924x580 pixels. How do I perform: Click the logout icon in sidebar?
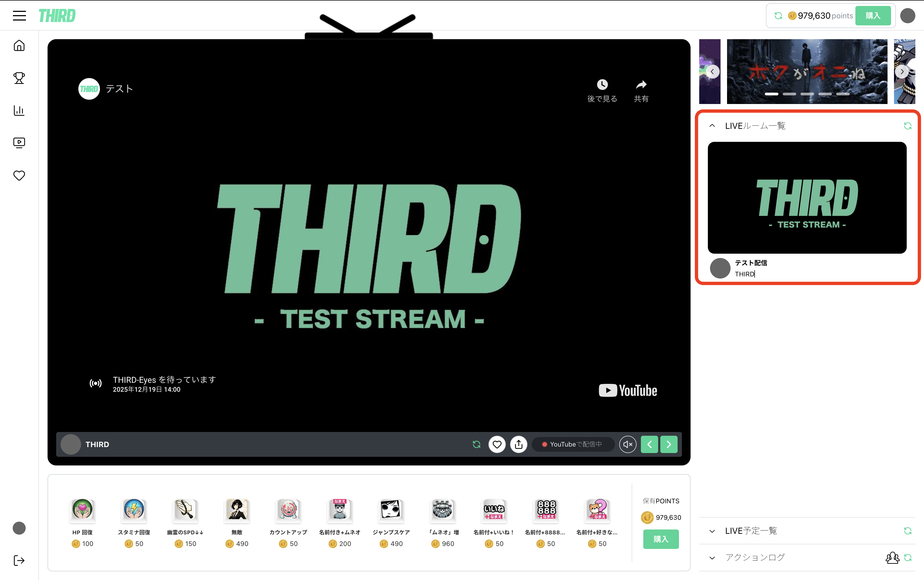coord(19,561)
